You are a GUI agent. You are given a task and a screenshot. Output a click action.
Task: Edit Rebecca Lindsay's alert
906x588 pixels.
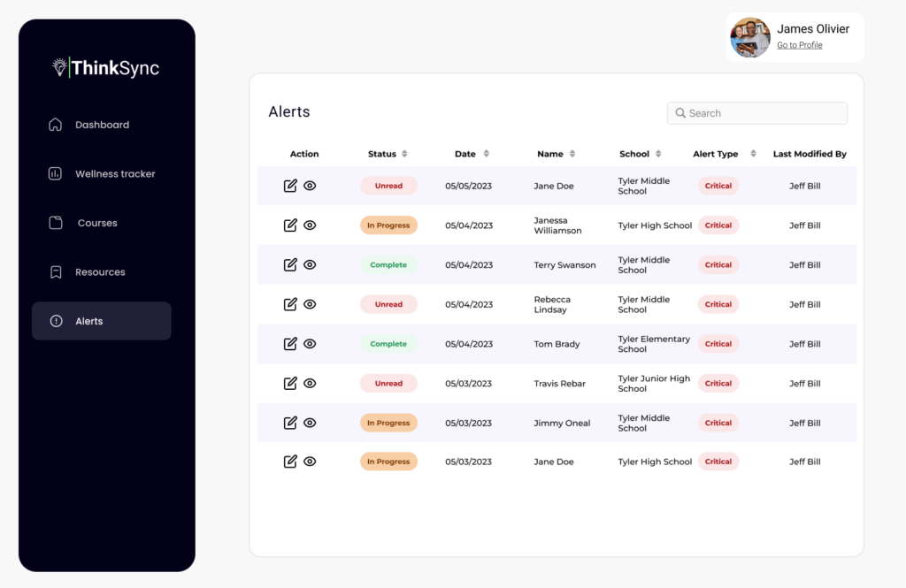pos(290,304)
